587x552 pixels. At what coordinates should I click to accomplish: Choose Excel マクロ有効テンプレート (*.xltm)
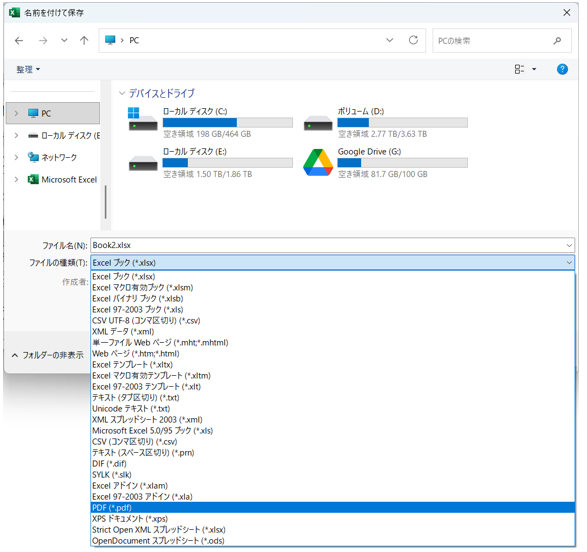tap(333, 376)
